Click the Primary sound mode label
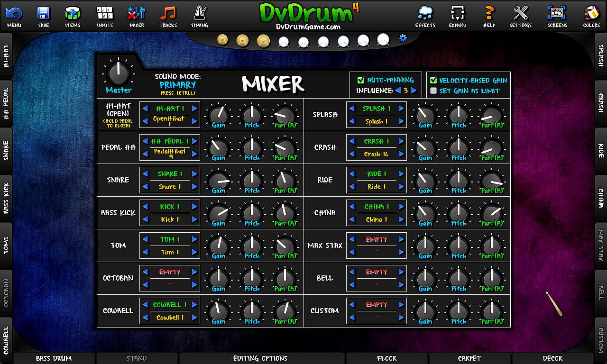 (x=178, y=85)
